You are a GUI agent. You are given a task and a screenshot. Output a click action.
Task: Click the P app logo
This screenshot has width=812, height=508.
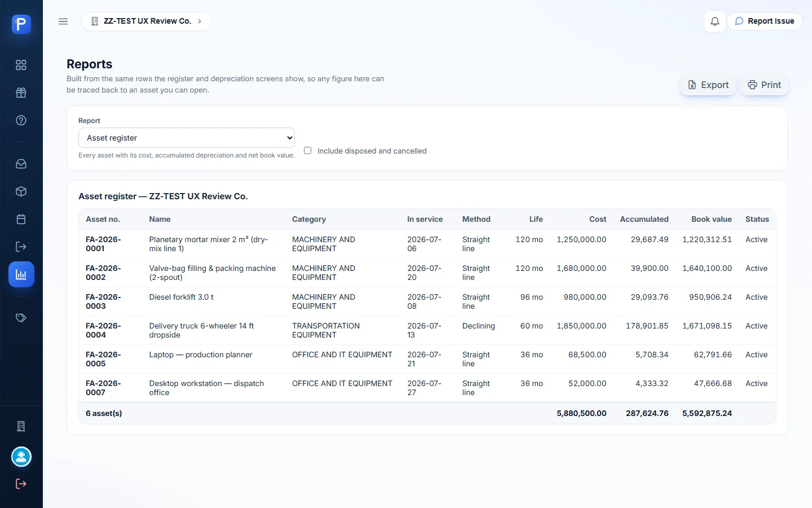click(21, 24)
